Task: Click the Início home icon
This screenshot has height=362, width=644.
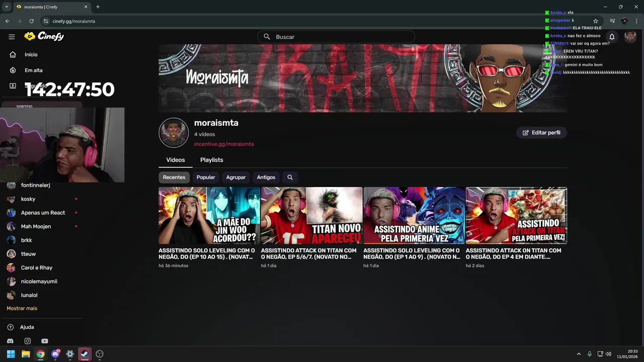Action: tap(13, 54)
